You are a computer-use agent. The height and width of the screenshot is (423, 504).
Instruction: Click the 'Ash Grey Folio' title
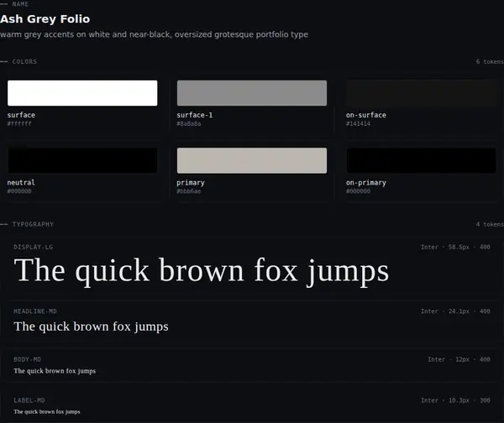point(45,19)
